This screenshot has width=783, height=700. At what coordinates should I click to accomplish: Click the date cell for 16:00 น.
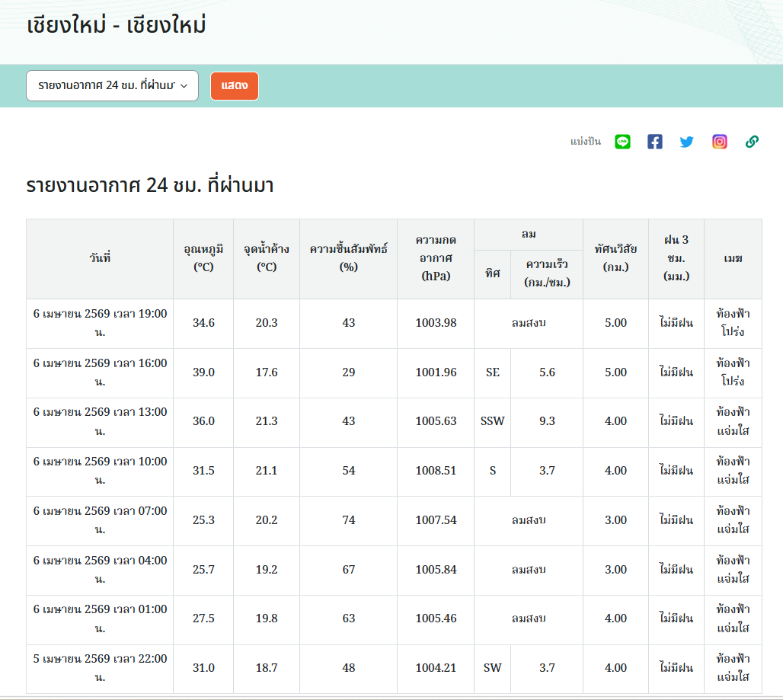[100, 372]
